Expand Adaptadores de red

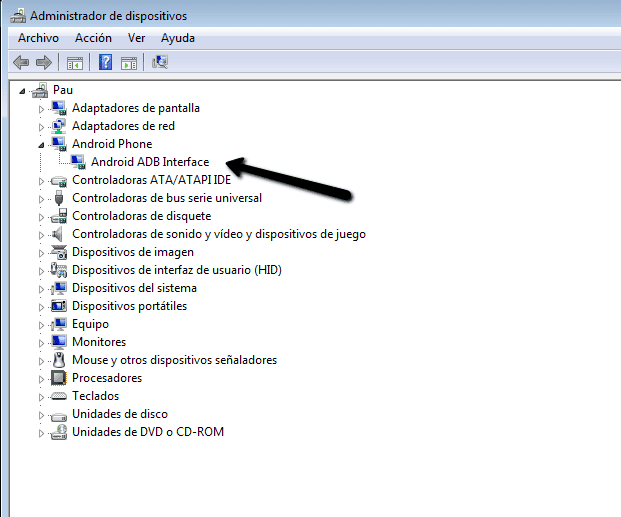[41, 127]
